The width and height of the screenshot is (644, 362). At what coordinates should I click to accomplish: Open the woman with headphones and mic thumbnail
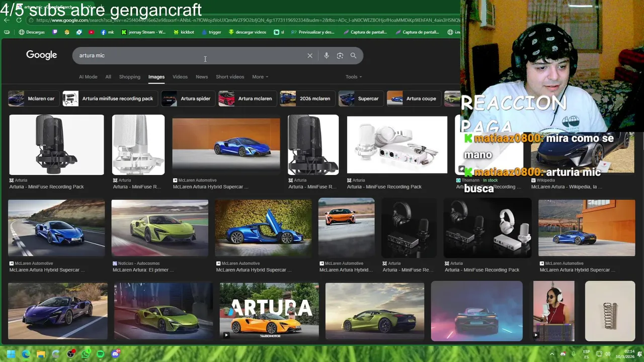(554, 311)
